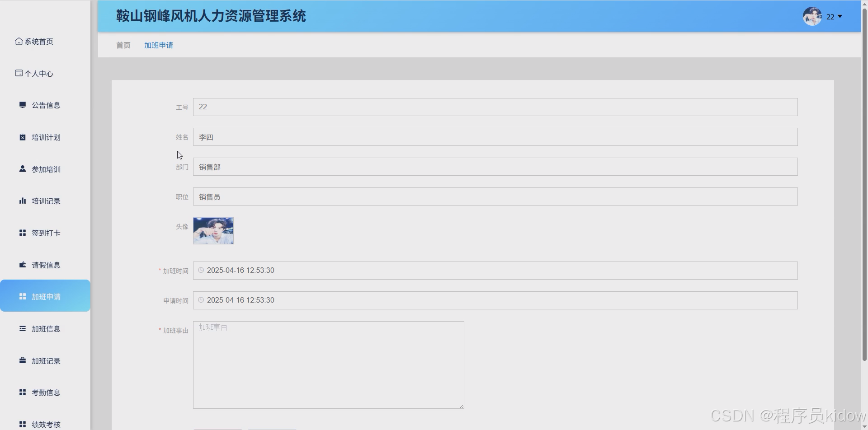This screenshot has height=430, width=868.
Task: Click the grid icon beside 加班申请
Action: coord(23,296)
